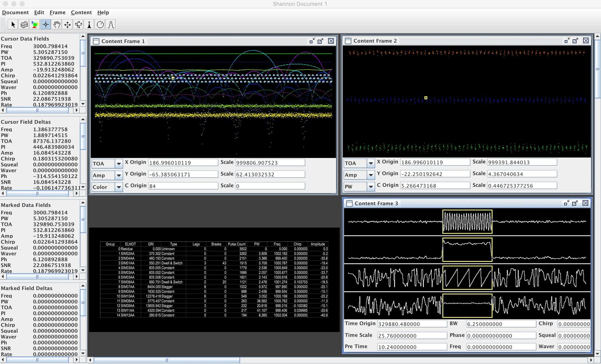Open the Content menu
Image resolution: width=601 pixels, height=364 pixels.
[81, 12]
